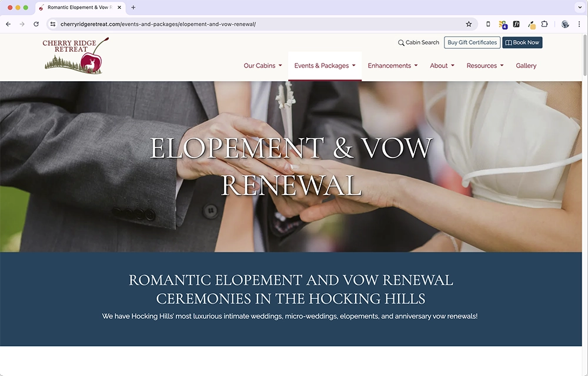This screenshot has height=376, width=588.
Task: Click the Romantic Elopement and Vow Renewal Ceremonies heading
Action: pyautogui.click(x=291, y=289)
